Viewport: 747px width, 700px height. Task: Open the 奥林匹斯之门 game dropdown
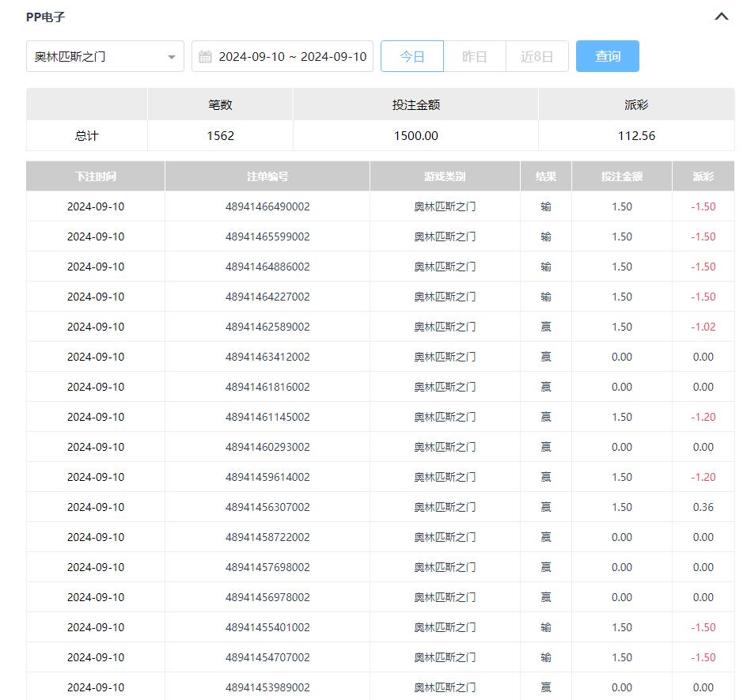coord(104,57)
